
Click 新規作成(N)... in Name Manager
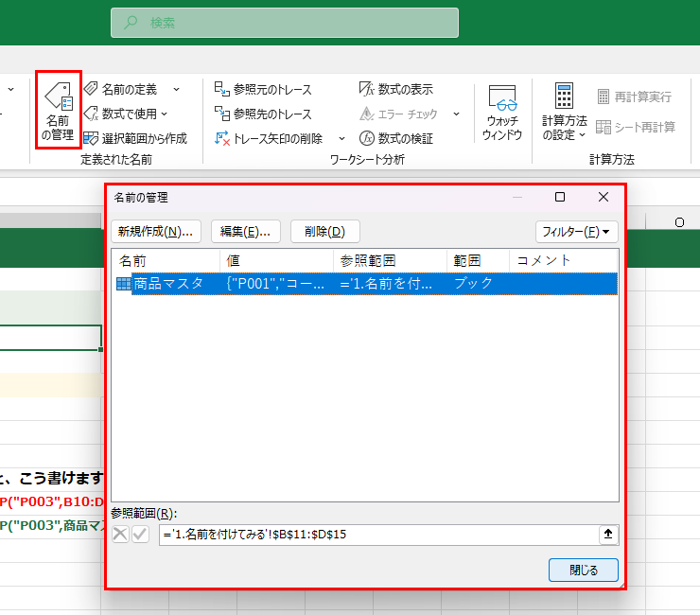[x=156, y=232]
